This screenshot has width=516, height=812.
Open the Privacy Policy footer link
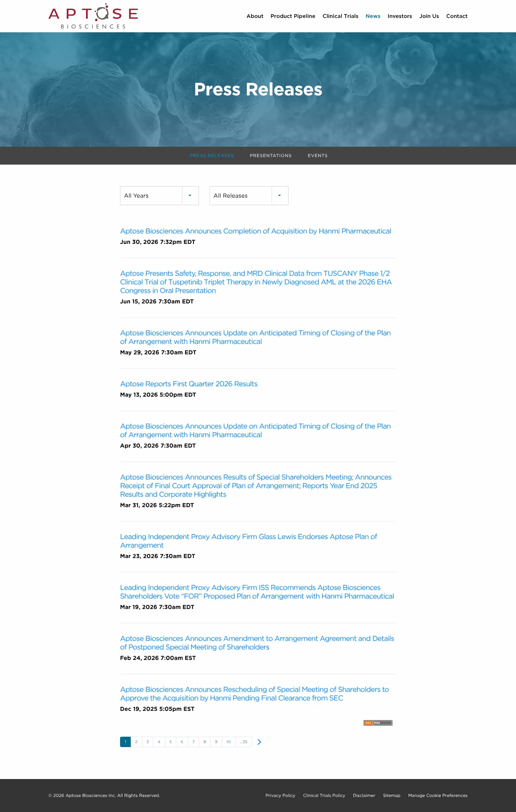tap(280, 796)
